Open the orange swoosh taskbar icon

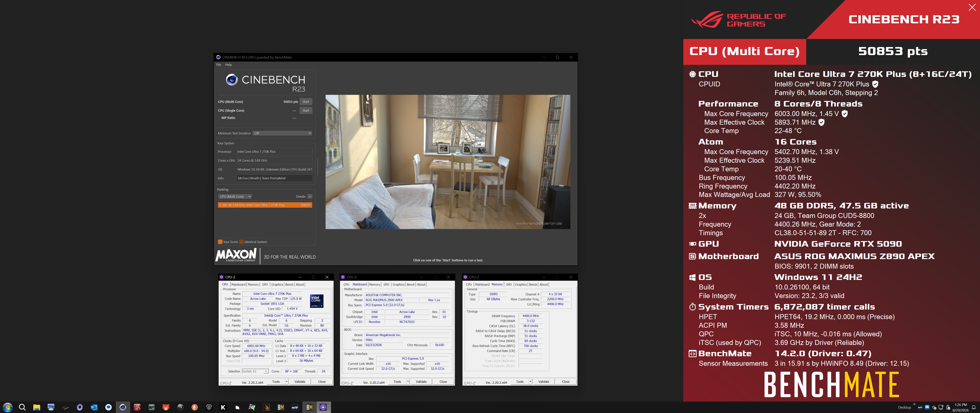(x=266, y=407)
